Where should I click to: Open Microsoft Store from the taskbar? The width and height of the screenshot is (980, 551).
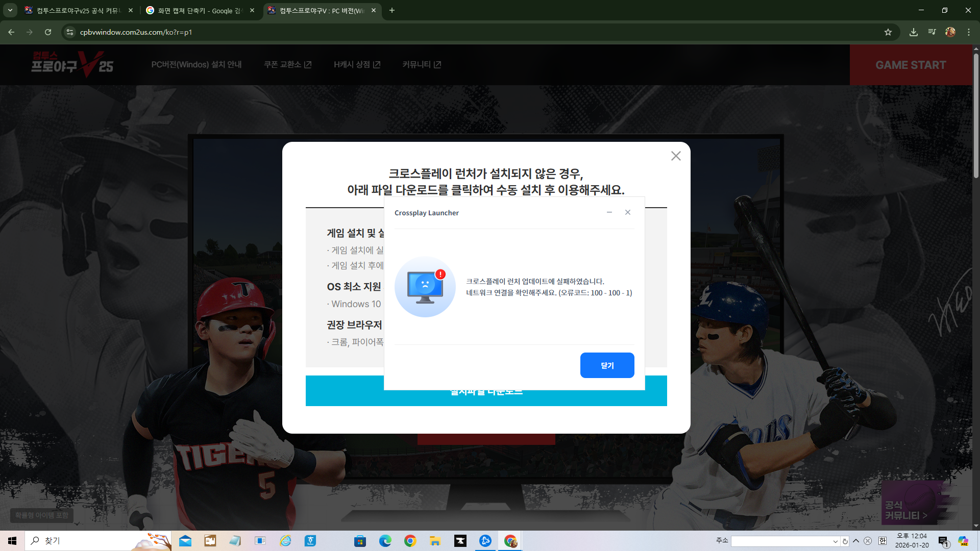coord(360,541)
